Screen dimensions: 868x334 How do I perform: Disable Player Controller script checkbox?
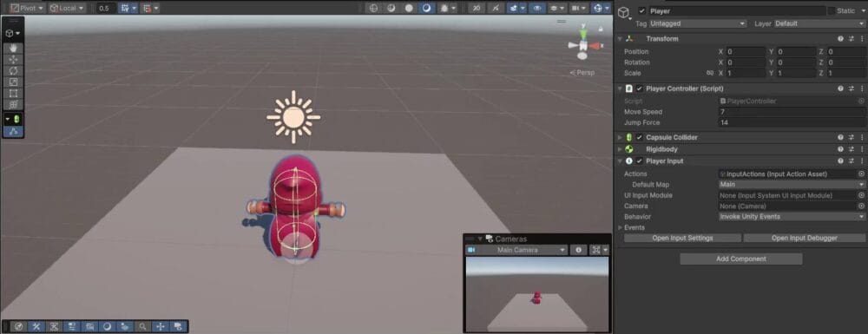click(640, 88)
